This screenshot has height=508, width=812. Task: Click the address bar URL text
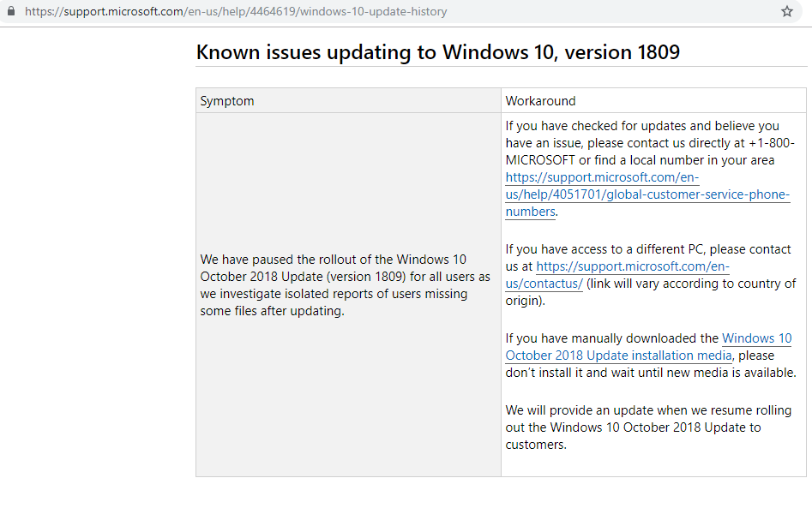[x=236, y=11]
